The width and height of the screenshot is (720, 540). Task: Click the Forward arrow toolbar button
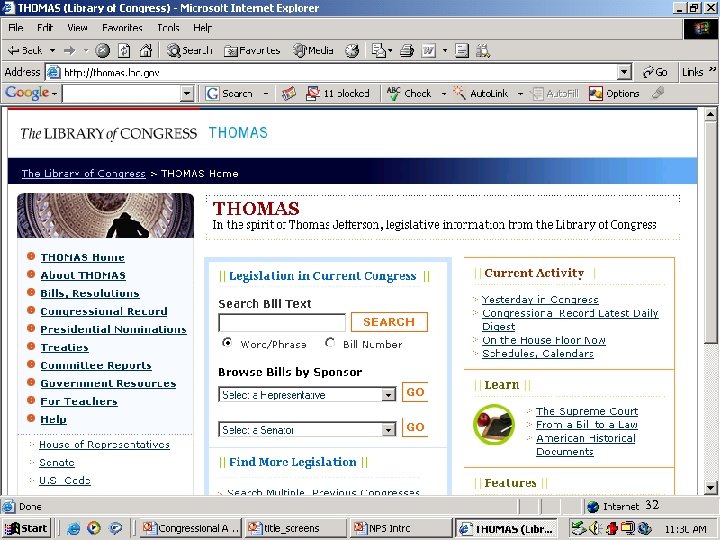tap(69, 51)
